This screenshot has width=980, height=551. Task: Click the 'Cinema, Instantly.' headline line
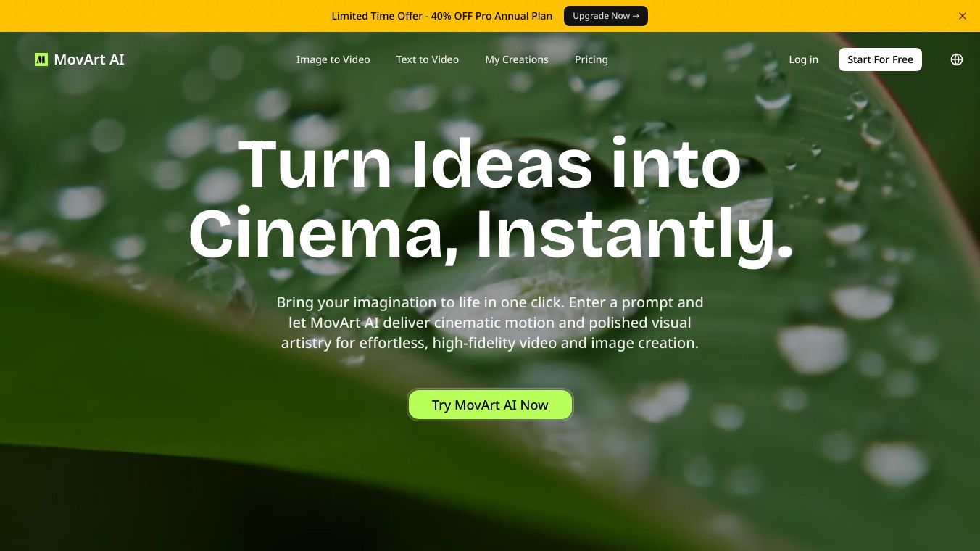click(x=491, y=233)
